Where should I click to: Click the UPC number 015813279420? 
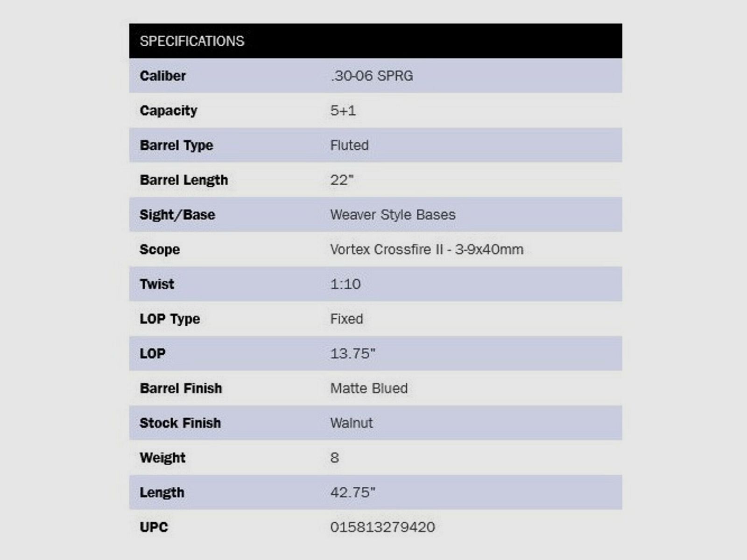pos(382,527)
